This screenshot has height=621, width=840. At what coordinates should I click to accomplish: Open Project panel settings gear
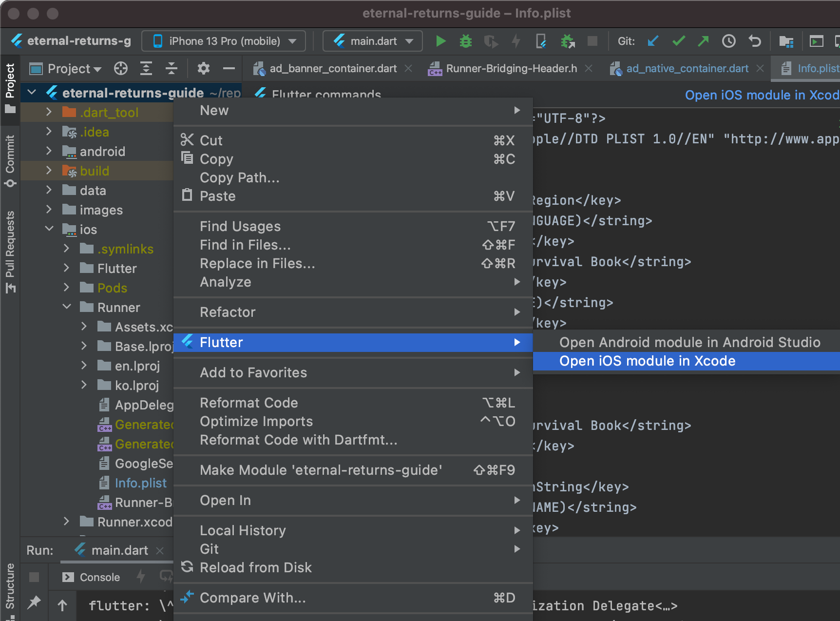point(204,68)
